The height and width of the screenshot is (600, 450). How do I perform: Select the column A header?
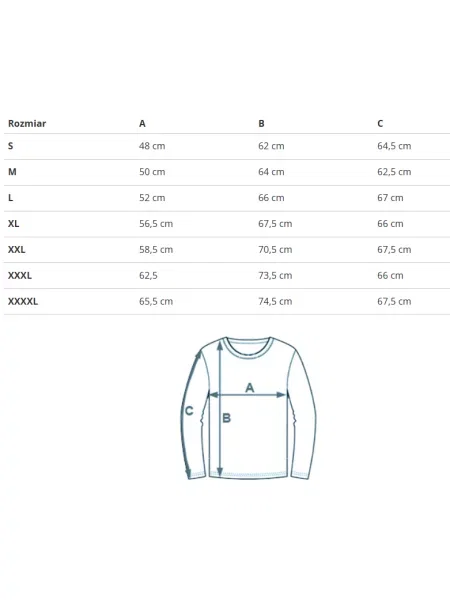pos(142,124)
